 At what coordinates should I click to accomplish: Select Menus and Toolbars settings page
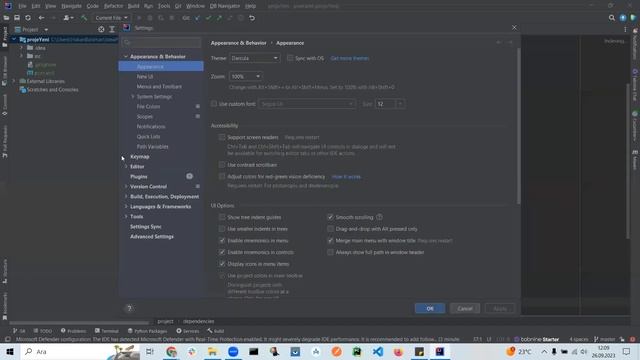159,87
